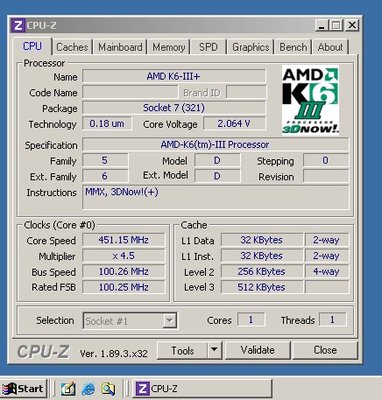Open the search folder quick launch icon

[x=108, y=389]
